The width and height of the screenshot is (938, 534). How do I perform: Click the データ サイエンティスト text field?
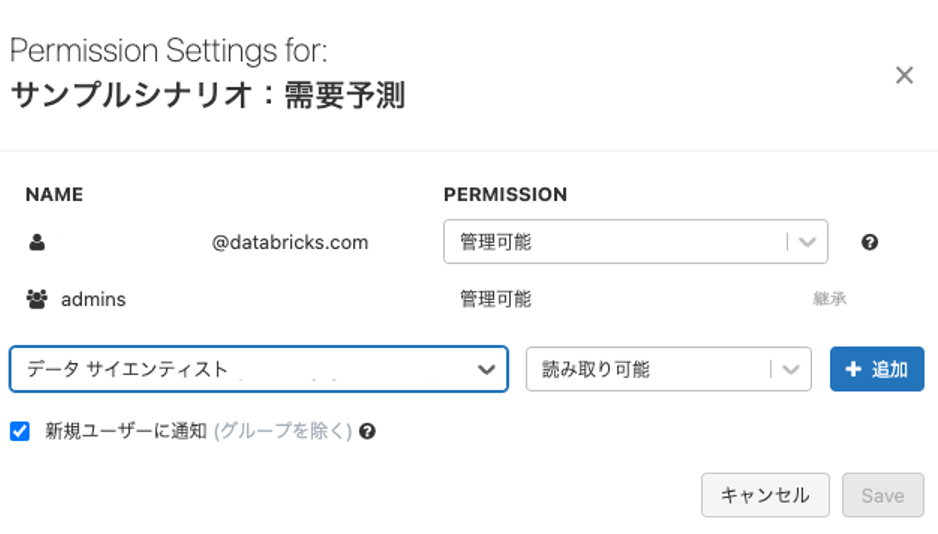(x=240, y=369)
